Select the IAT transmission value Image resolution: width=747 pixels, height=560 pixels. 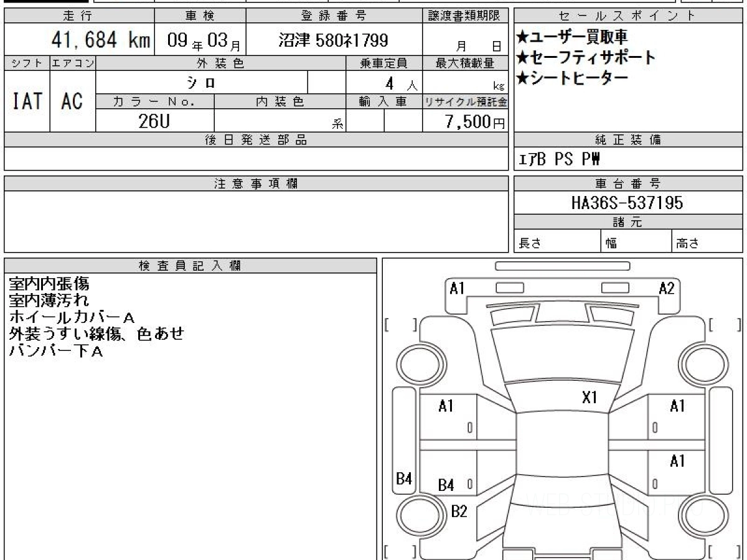click(x=27, y=101)
